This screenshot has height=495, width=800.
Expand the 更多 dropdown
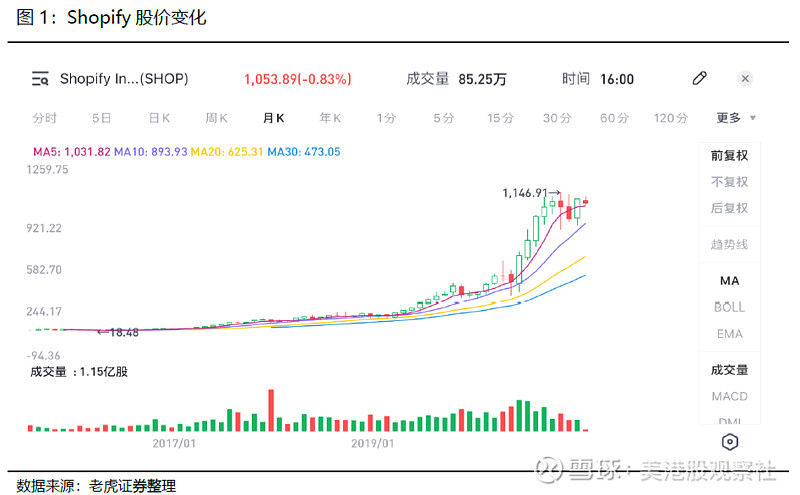(x=736, y=118)
